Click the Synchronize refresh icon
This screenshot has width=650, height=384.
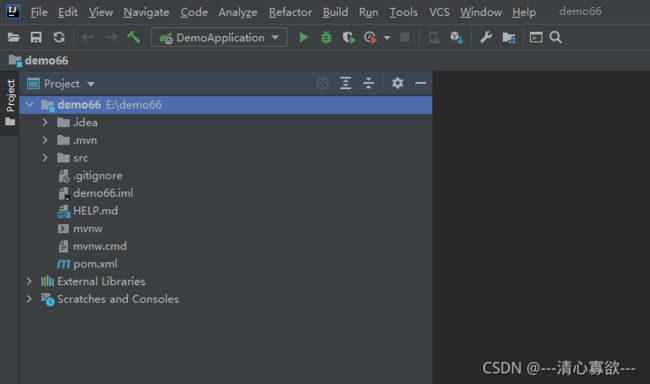pos(59,38)
